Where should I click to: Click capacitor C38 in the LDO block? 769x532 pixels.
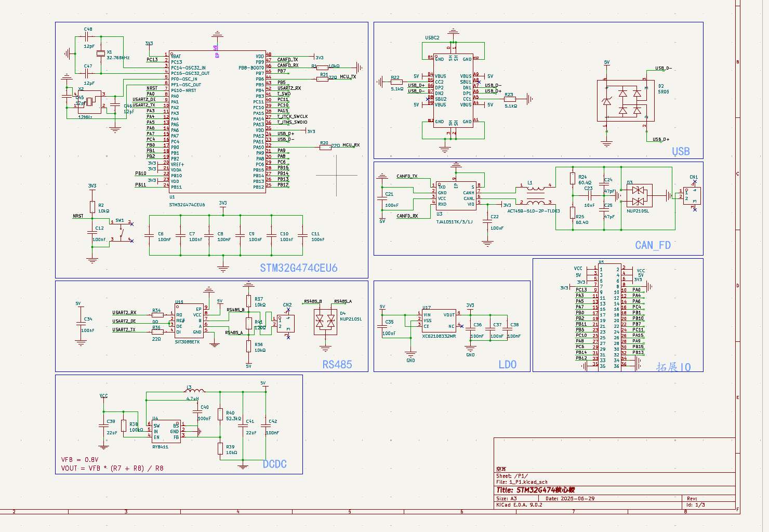(x=508, y=329)
